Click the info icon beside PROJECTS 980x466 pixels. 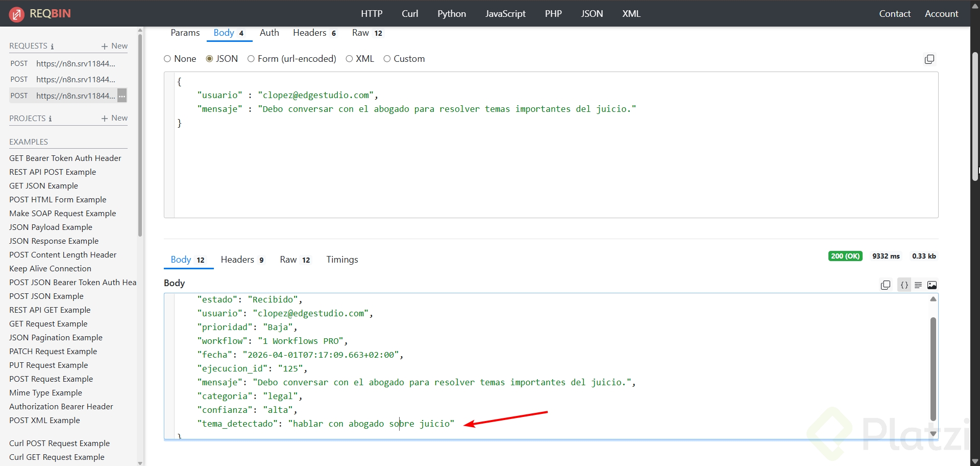(50, 119)
